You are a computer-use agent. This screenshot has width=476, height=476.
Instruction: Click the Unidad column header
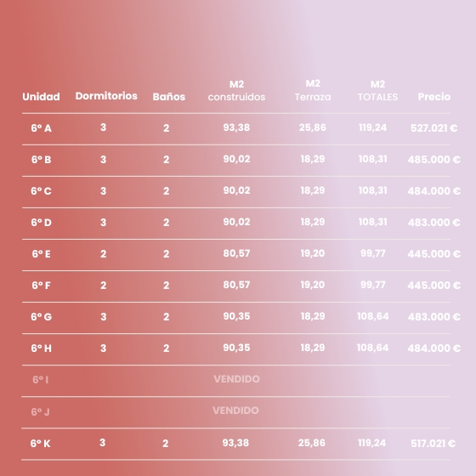pos(41,97)
